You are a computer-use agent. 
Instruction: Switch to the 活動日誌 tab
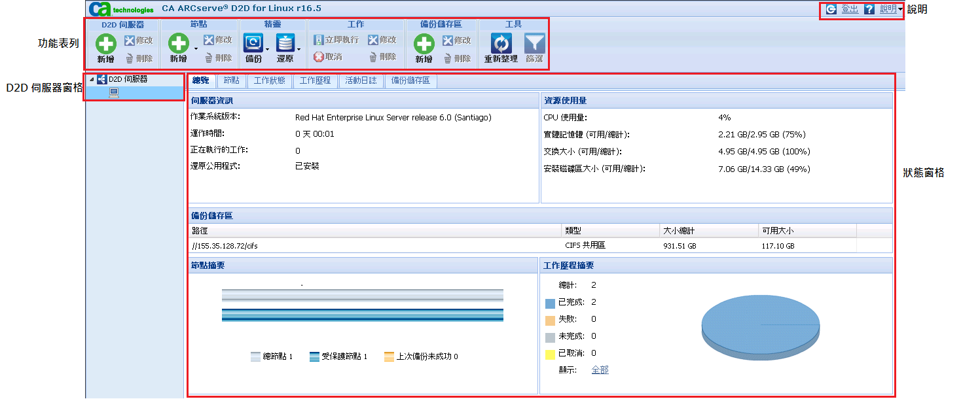(x=361, y=80)
